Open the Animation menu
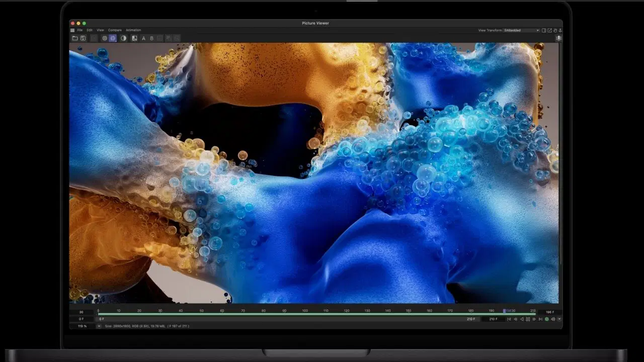The image size is (644, 362). coord(133,30)
